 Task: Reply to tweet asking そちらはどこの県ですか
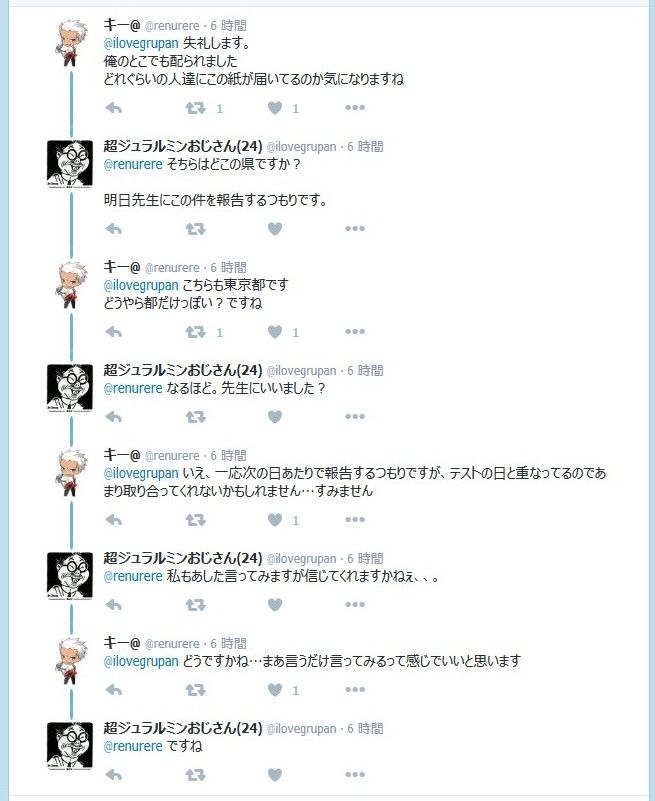(113, 229)
